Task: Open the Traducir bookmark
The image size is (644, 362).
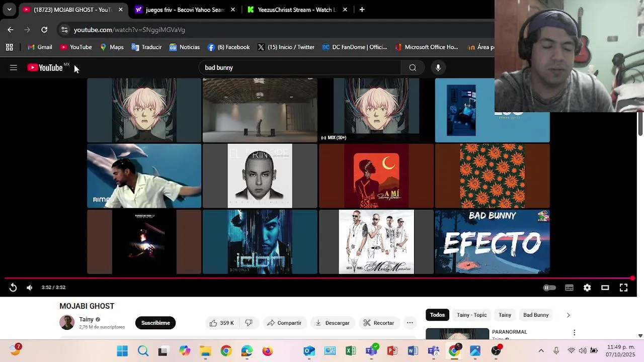Action: click(146, 47)
